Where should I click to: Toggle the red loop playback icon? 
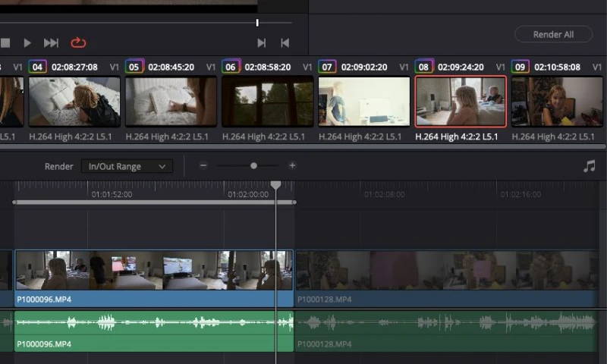[78, 42]
